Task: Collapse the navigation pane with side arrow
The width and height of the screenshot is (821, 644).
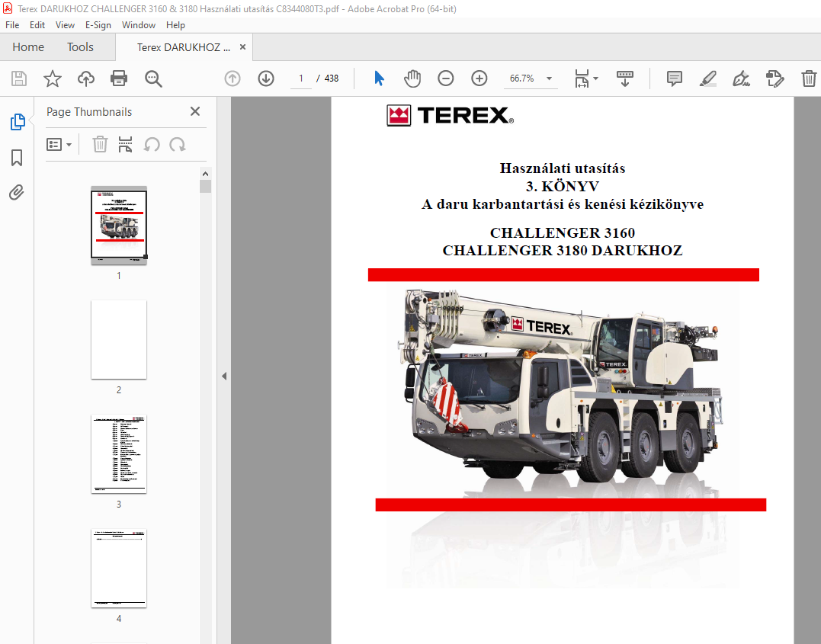Action: coord(224,376)
